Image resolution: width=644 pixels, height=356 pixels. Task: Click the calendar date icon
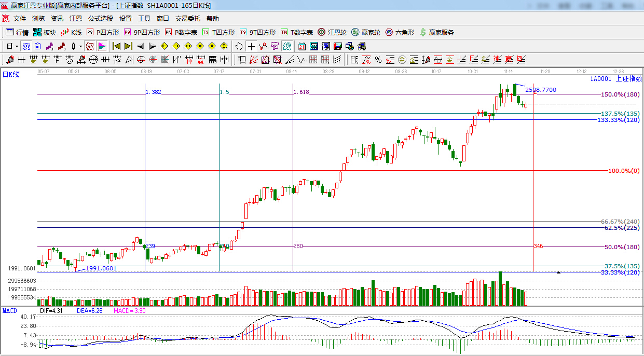302,46
